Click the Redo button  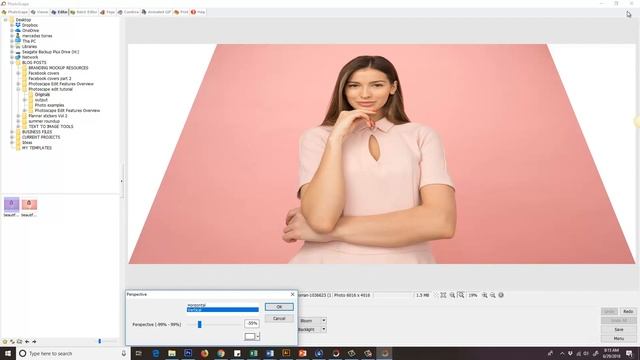tap(628, 311)
